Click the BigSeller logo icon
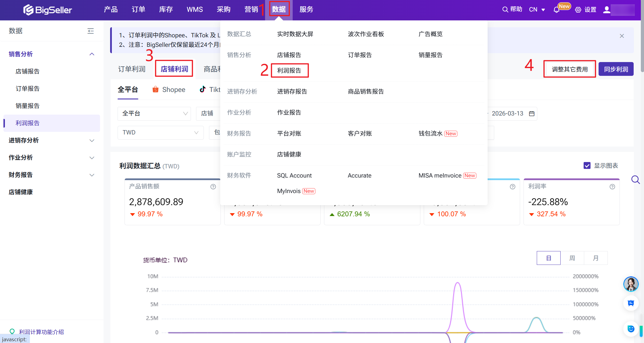Viewport: 644px width, 343px height. tap(28, 10)
